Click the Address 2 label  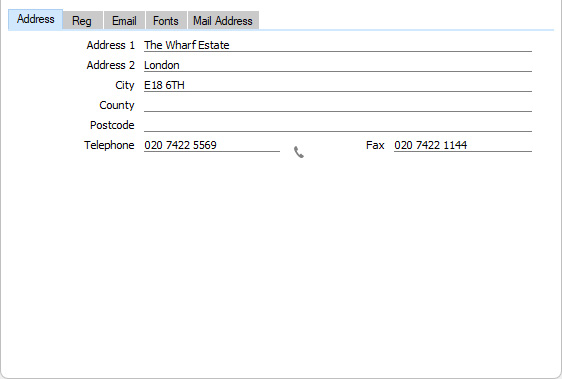(110, 65)
